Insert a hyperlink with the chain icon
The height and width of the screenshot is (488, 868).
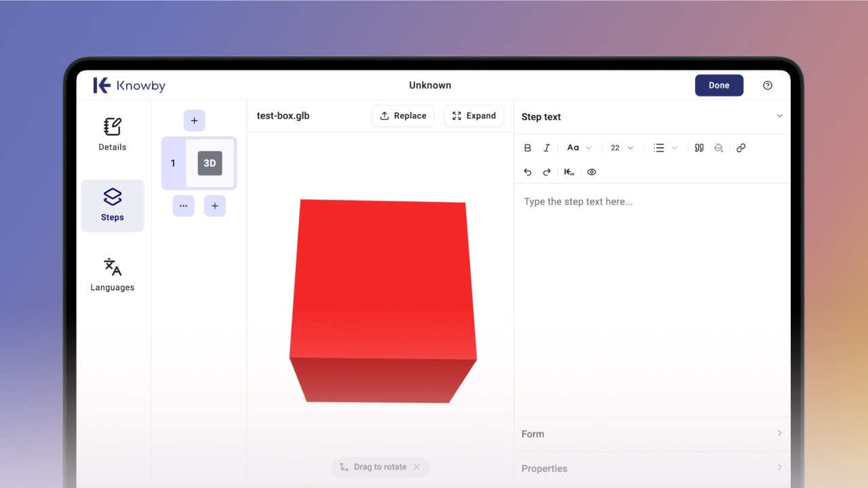tap(741, 148)
